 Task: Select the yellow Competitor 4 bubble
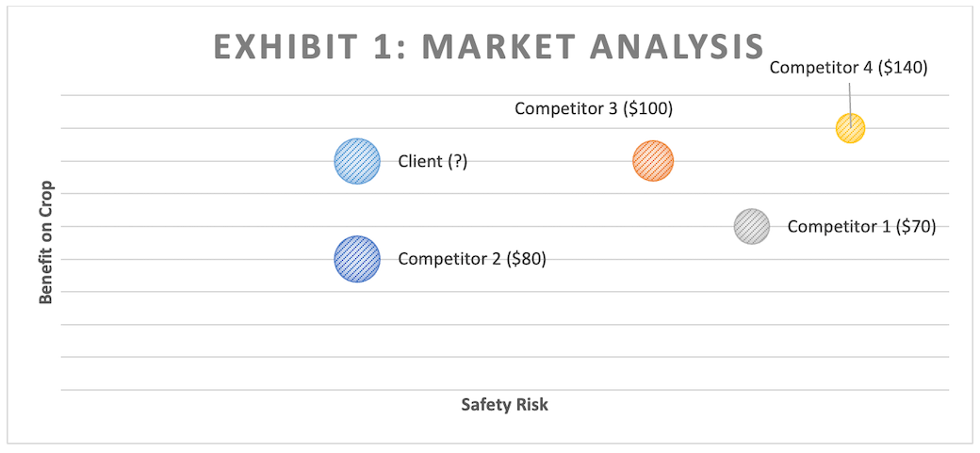851,128
